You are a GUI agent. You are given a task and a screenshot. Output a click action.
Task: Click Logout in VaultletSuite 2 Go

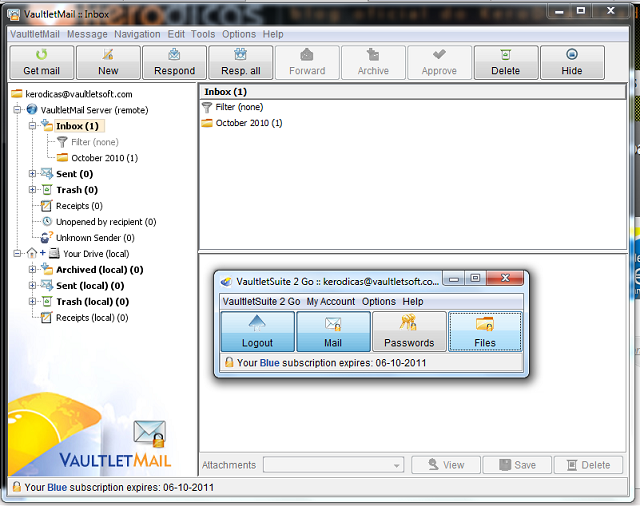(258, 331)
